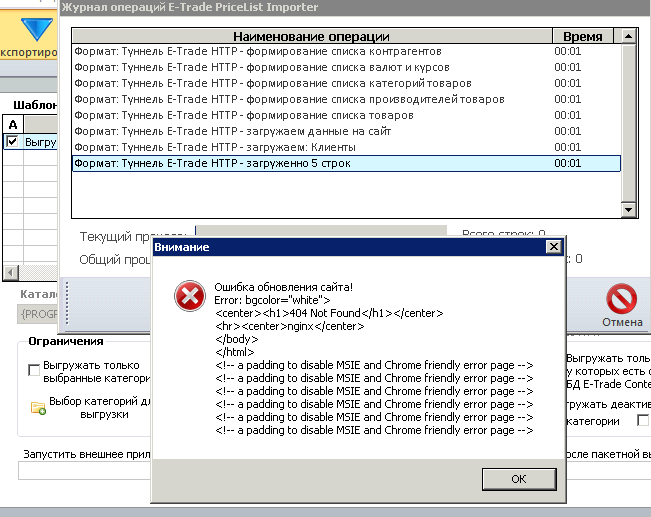Click the current progress bar
Screen dimensions: 651x517
click(321, 230)
